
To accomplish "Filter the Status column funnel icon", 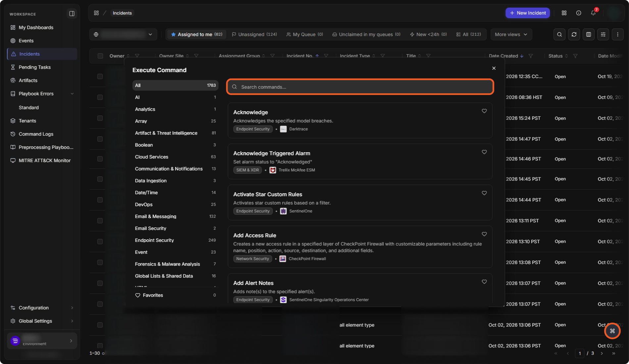I will click(575, 56).
